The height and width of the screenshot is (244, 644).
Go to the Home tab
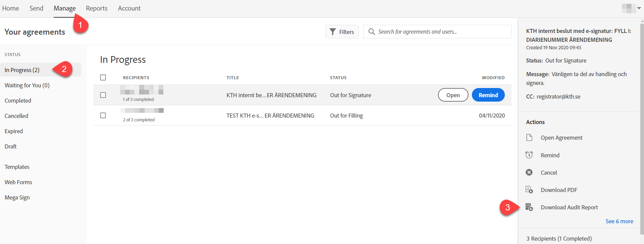pos(11,8)
